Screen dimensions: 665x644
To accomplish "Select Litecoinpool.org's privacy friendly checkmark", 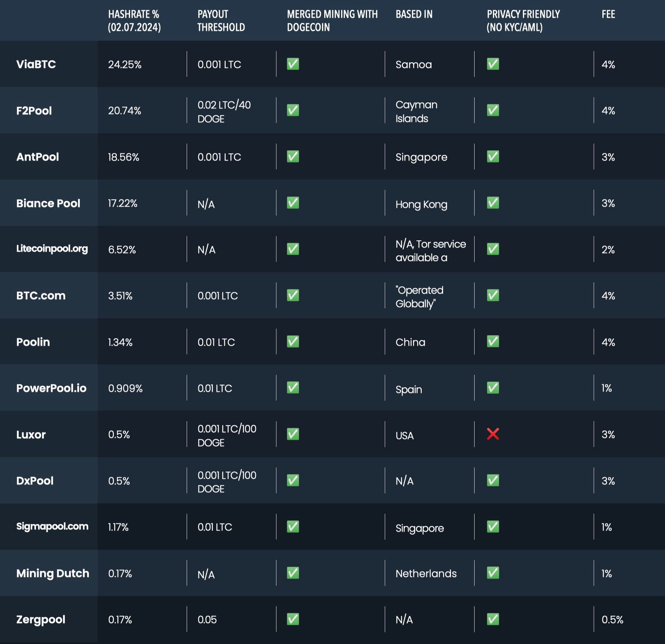I will [x=493, y=249].
